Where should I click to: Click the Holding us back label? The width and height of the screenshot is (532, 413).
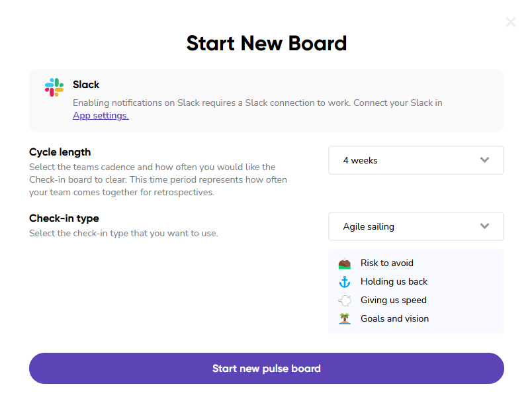coord(394,282)
